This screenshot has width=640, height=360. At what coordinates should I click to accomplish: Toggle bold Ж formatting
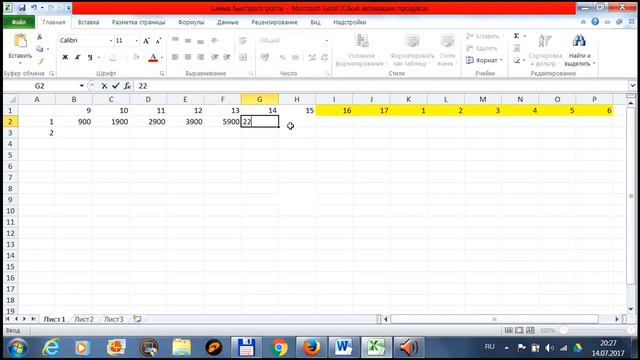pyautogui.click(x=65, y=57)
